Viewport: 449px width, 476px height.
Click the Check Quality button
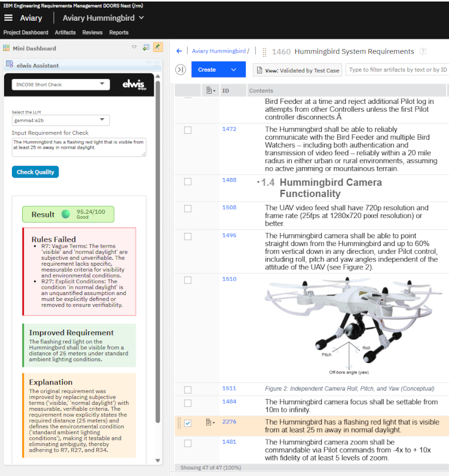pos(35,172)
